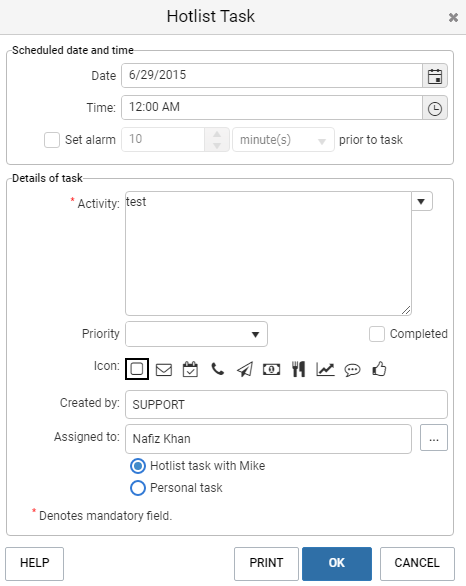Select the money bill task icon
466x586 pixels.
click(272, 370)
